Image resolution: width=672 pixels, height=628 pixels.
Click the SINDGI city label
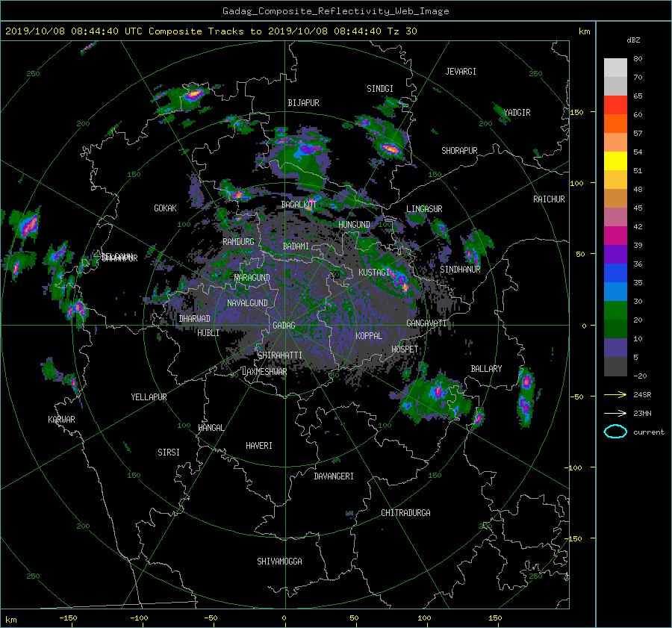[x=380, y=89]
